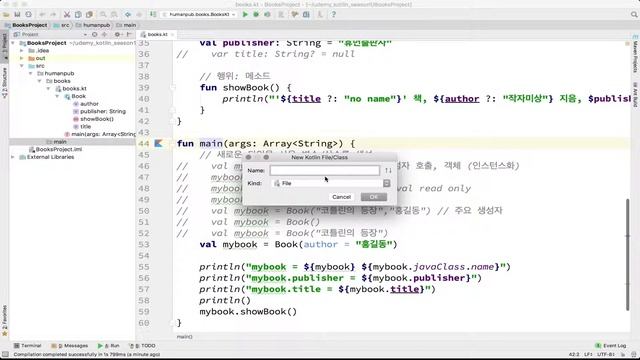
Task: Collapse the humanpub package
Action: coord(31,73)
